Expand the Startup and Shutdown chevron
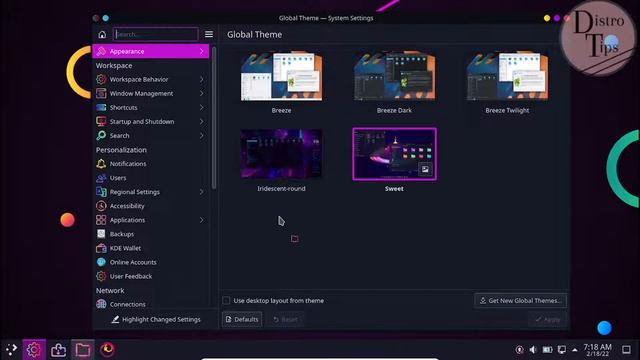This screenshot has width=640, height=360. click(x=202, y=122)
